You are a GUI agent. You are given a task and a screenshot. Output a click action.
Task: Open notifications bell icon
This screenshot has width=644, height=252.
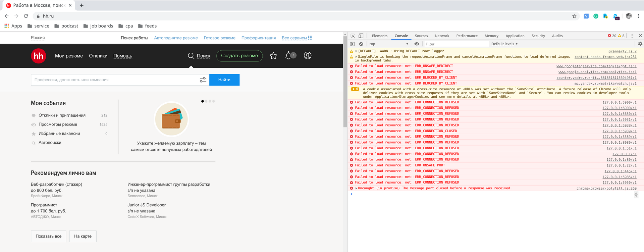pos(288,56)
